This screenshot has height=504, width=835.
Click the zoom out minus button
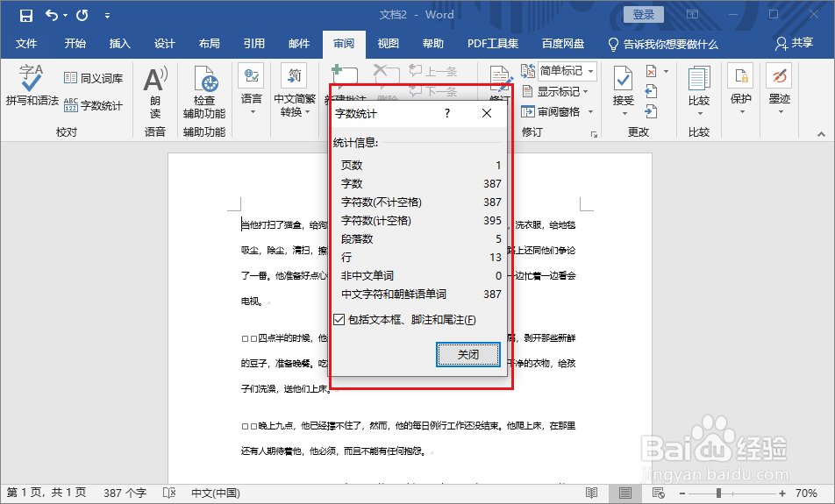[682, 493]
